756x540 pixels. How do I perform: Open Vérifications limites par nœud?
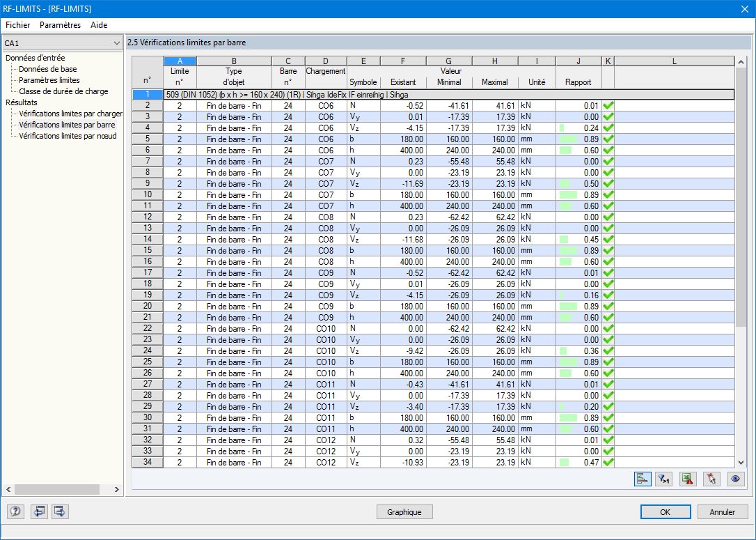(68, 136)
